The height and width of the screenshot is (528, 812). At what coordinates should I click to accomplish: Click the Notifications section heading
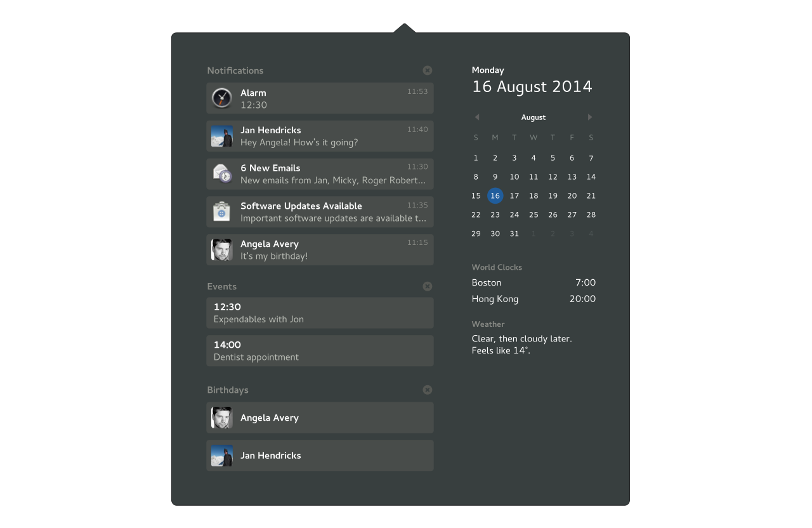pos(235,70)
